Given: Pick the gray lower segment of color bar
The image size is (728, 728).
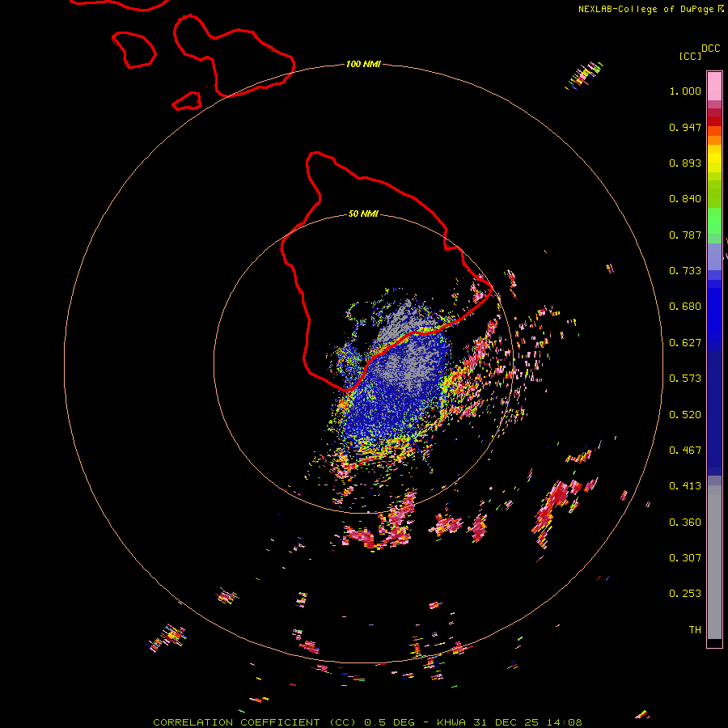Looking at the screenshot, I should tap(714, 562).
